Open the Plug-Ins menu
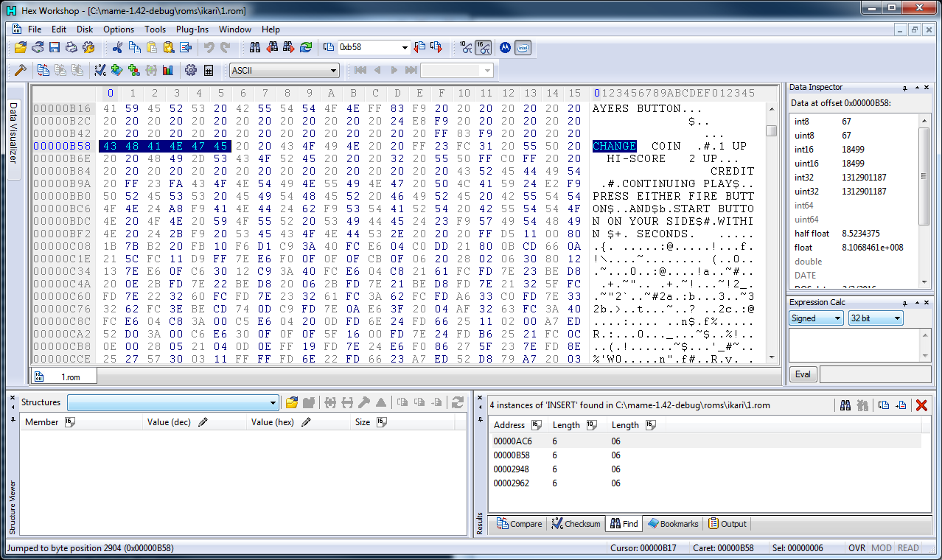Viewport: 942px width, 560px height. click(x=192, y=29)
